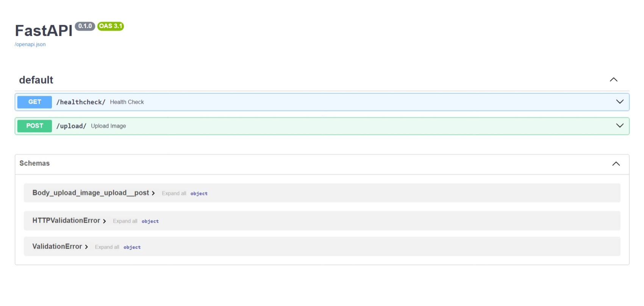The image size is (644, 306).
Task: Open the /openapi.json link
Action: [x=30, y=44]
